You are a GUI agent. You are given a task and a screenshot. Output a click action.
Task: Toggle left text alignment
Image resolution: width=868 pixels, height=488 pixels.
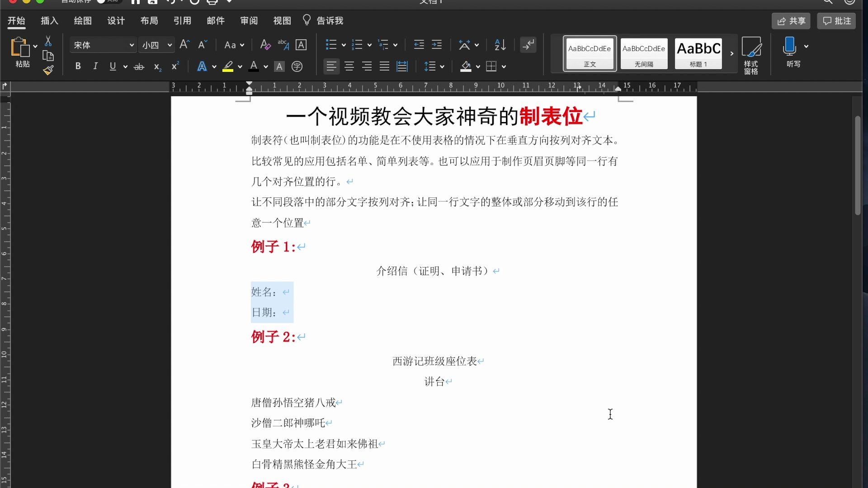331,66
